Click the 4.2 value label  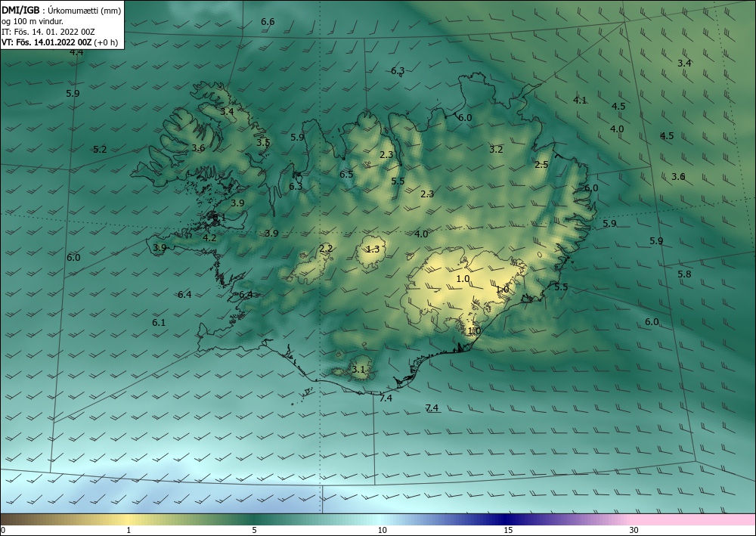tap(209, 237)
